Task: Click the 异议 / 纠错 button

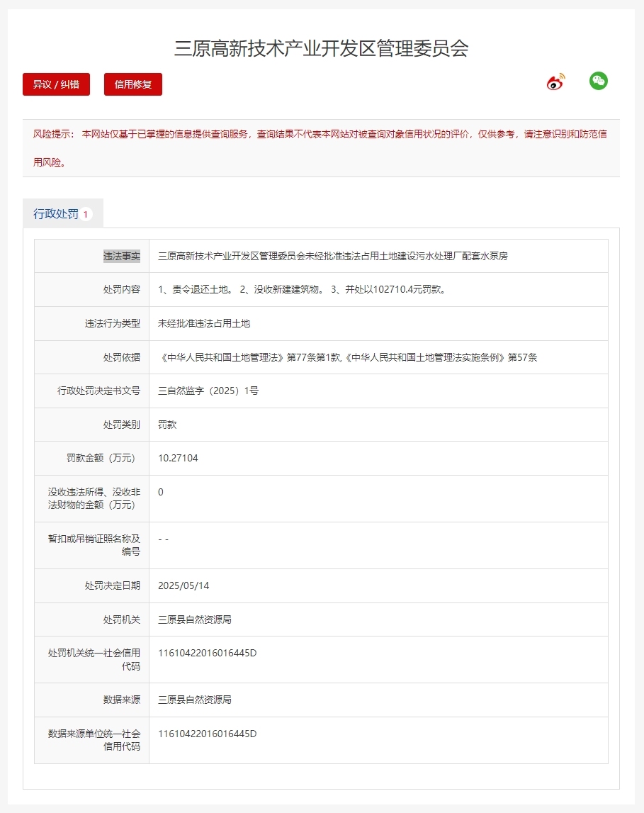Action: click(56, 84)
